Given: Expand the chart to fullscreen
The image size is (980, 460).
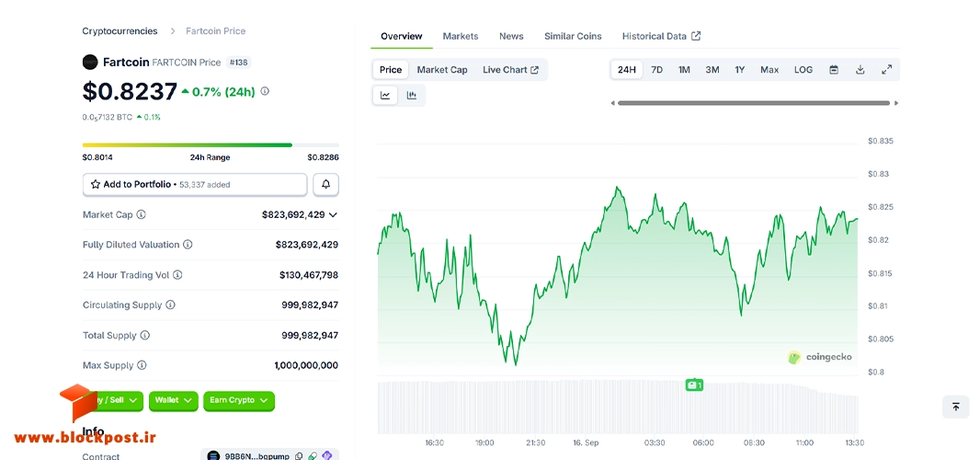Looking at the screenshot, I should coord(886,70).
